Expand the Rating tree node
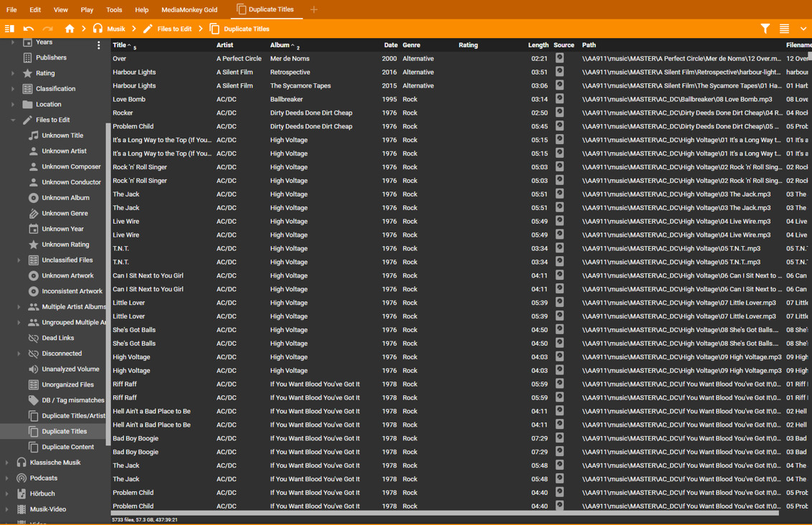This screenshot has width=812, height=525. click(12, 73)
